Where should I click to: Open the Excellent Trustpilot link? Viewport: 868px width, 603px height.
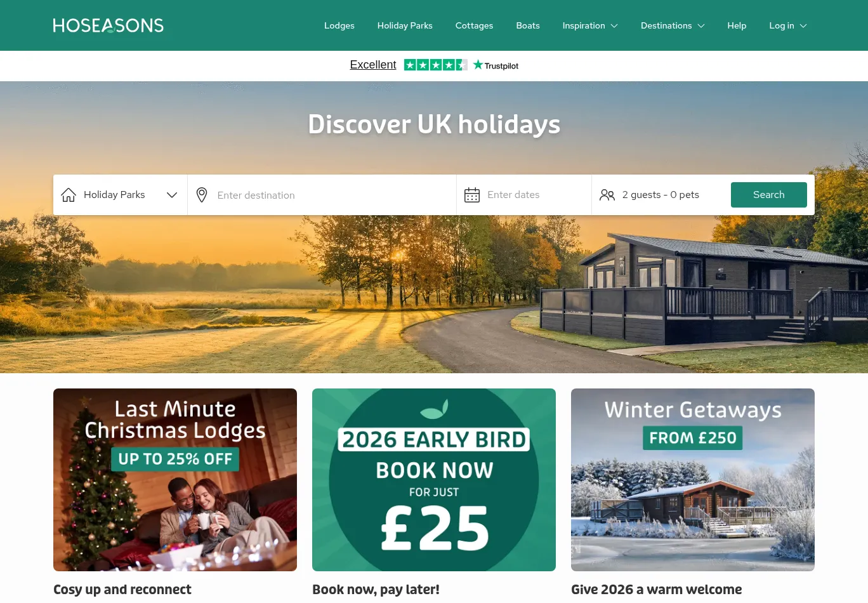pyautogui.click(x=373, y=65)
